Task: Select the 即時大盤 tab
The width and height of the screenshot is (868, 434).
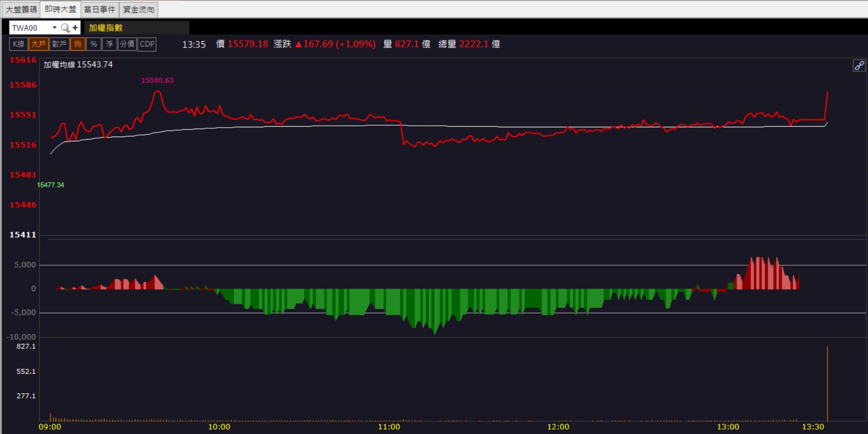Action: point(61,9)
